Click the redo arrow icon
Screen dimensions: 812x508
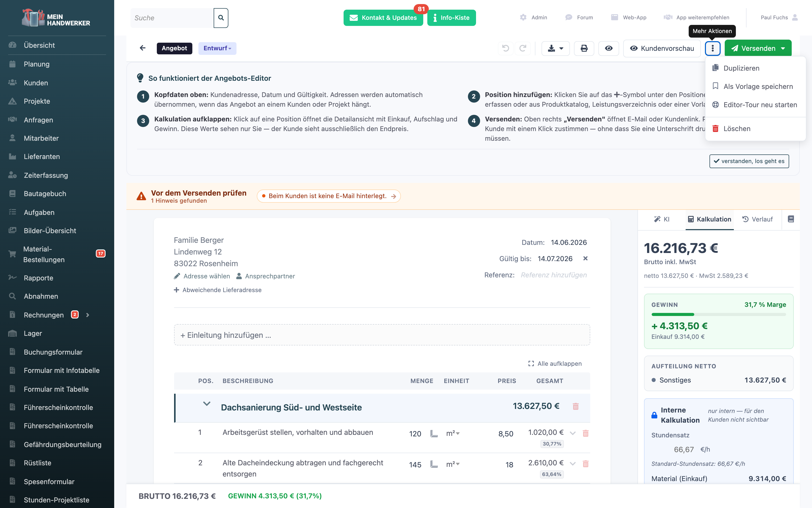pyautogui.click(x=523, y=48)
